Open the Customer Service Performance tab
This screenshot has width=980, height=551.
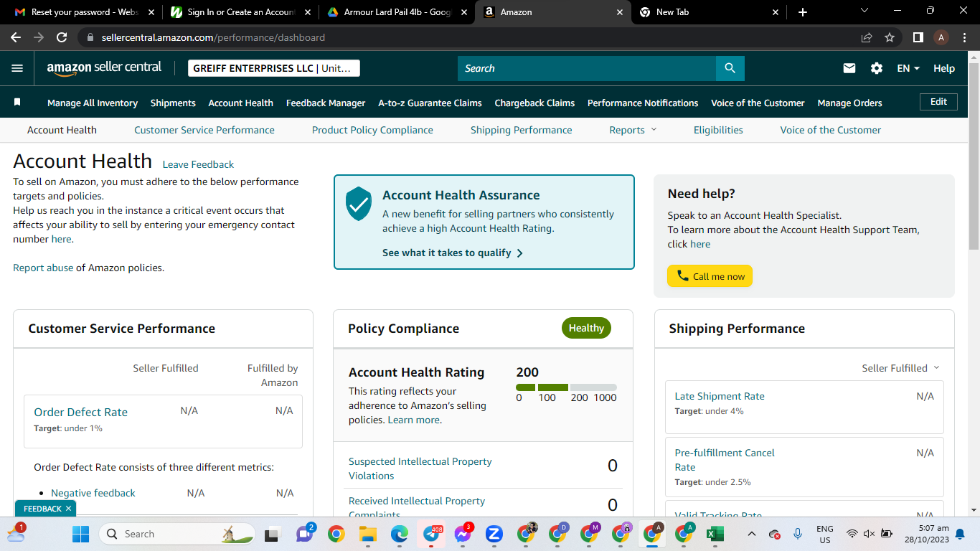click(204, 130)
